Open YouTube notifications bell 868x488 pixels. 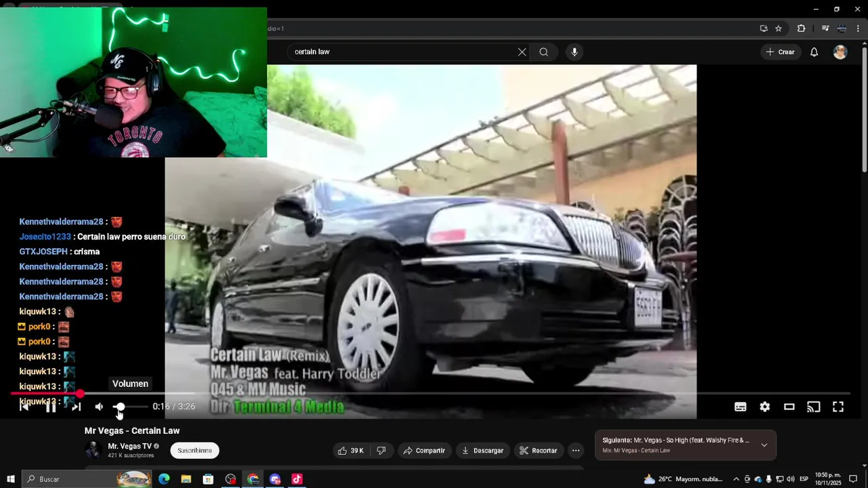click(814, 52)
